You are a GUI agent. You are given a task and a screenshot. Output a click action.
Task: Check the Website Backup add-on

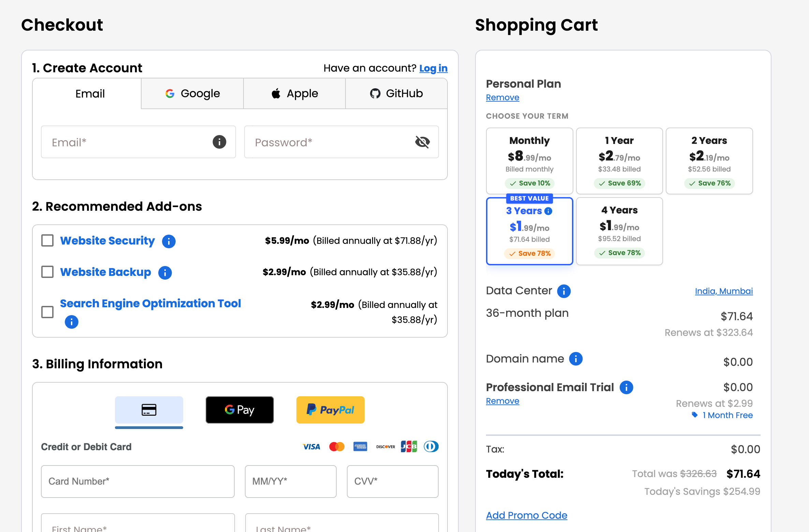pos(47,272)
